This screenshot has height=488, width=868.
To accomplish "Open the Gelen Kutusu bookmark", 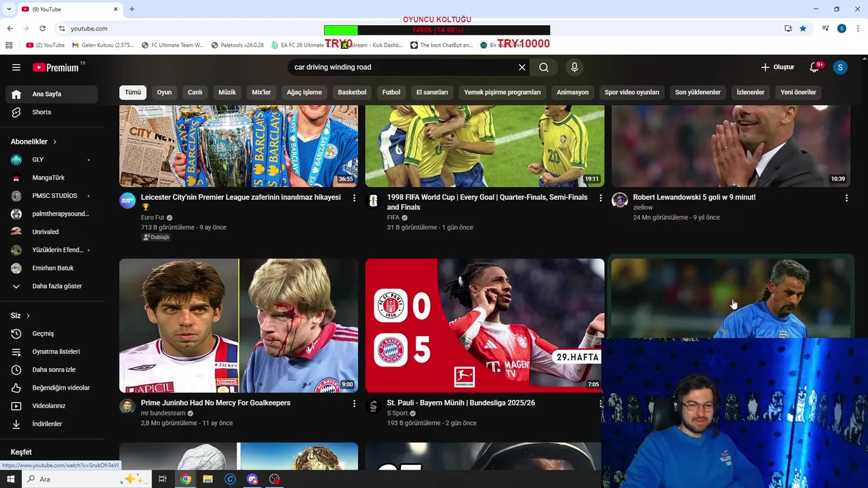I will click(103, 45).
